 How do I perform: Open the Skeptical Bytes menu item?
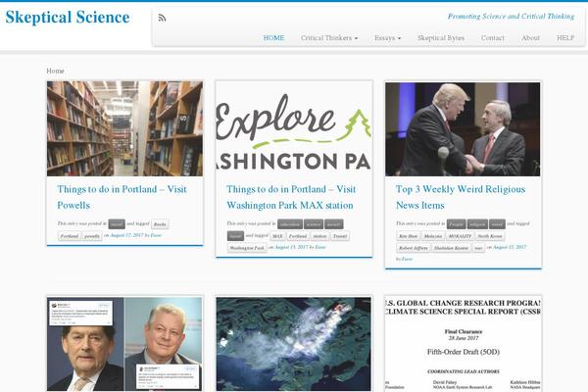coord(441,38)
